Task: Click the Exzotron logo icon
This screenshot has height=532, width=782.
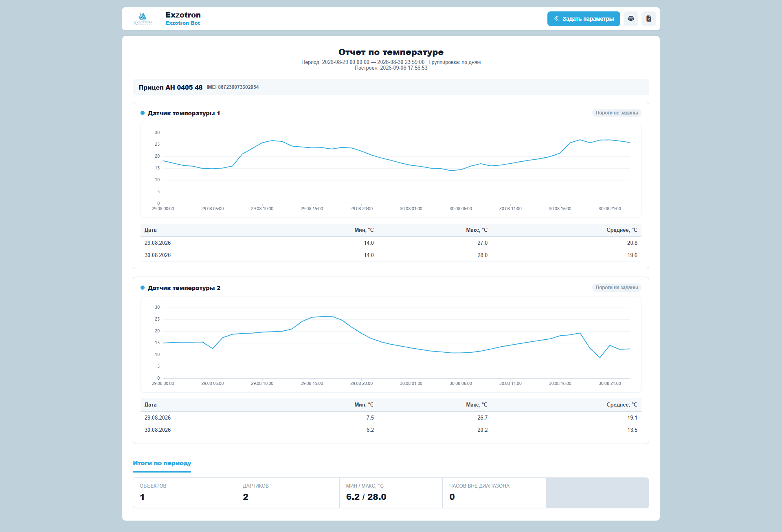Action: [x=143, y=19]
